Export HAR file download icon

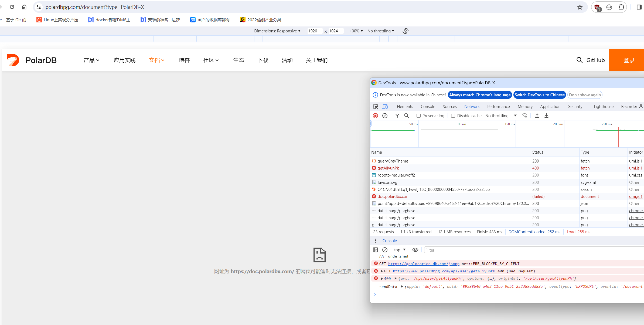546,116
